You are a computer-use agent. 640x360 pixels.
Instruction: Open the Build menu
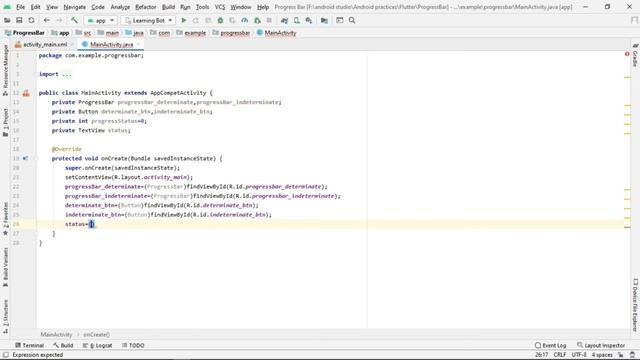coord(168,7)
